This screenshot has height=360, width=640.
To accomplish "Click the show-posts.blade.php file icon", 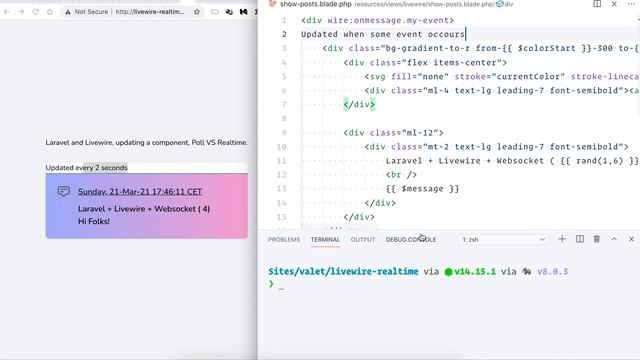I will [272, 4].
